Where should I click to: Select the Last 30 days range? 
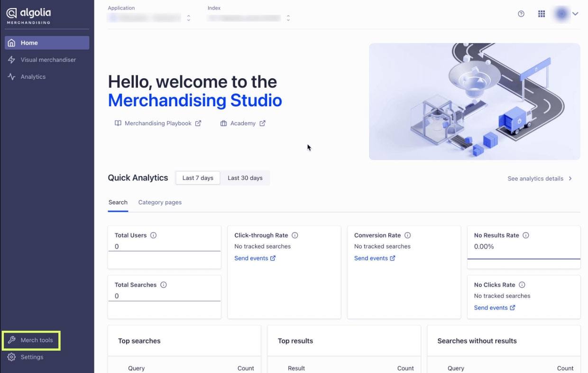click(245, 178)
